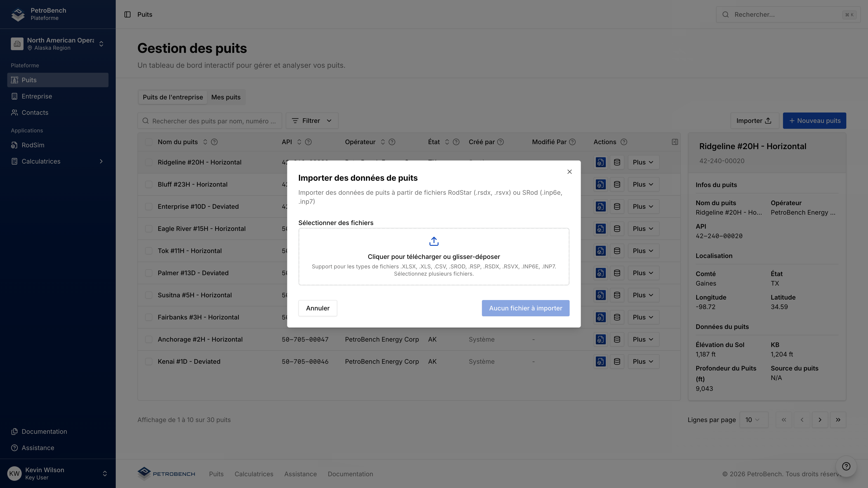868x488 pixels.
Task: Open RodSim icon for Kenai #1D row
Action: click(600, 361)
